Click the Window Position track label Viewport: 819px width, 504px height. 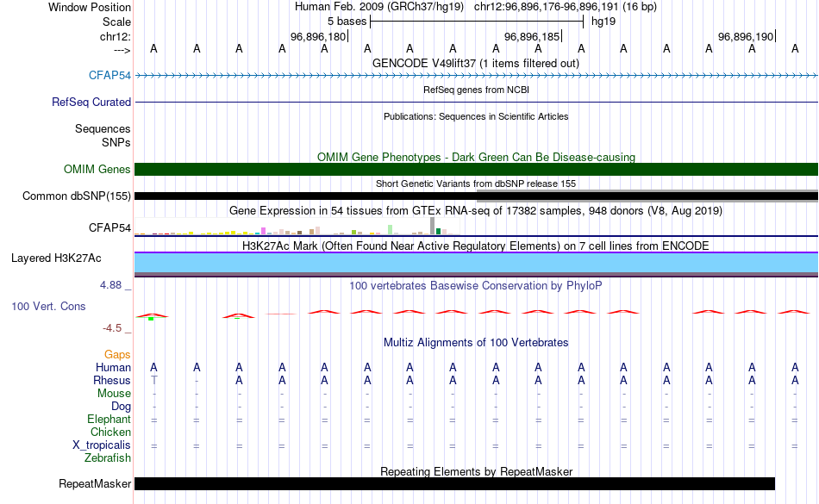tap(90, 7)
